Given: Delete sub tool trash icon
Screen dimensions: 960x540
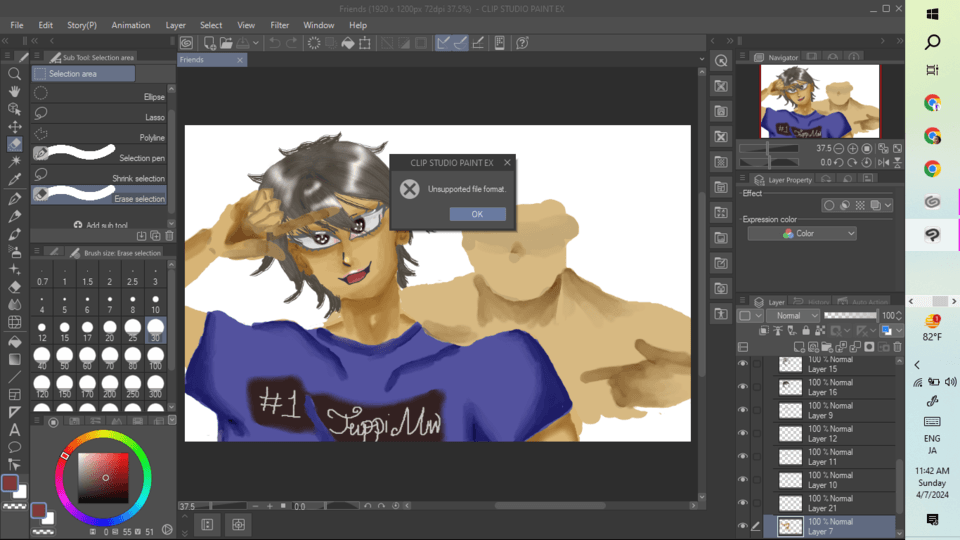Looking at the screenshot, I should 170,236.
